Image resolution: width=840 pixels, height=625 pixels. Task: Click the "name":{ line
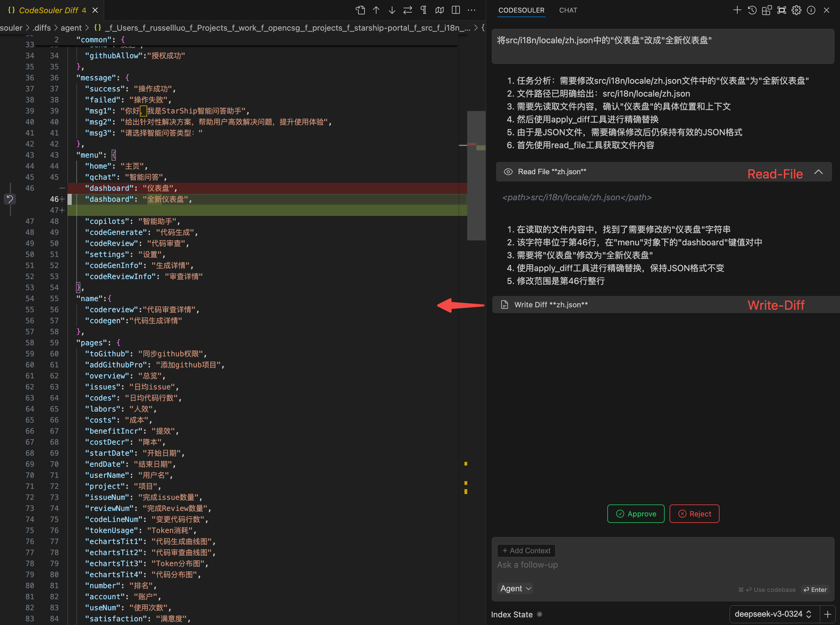pyautogui.click(x=94, y=298)
